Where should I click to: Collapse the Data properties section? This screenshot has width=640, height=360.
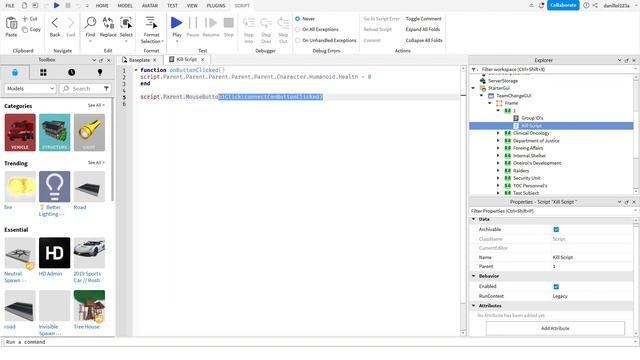click(473, 219)
